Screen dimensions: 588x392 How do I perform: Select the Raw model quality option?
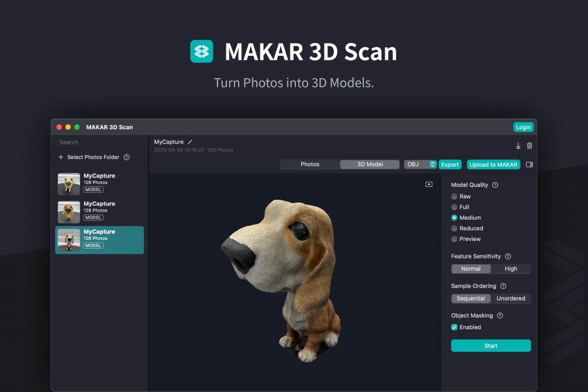454,196
